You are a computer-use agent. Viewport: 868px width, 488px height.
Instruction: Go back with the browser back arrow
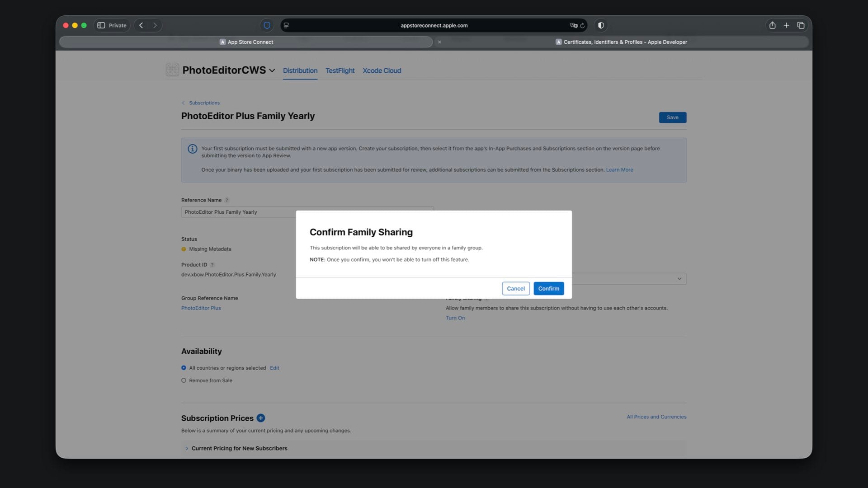coord(141,25)
